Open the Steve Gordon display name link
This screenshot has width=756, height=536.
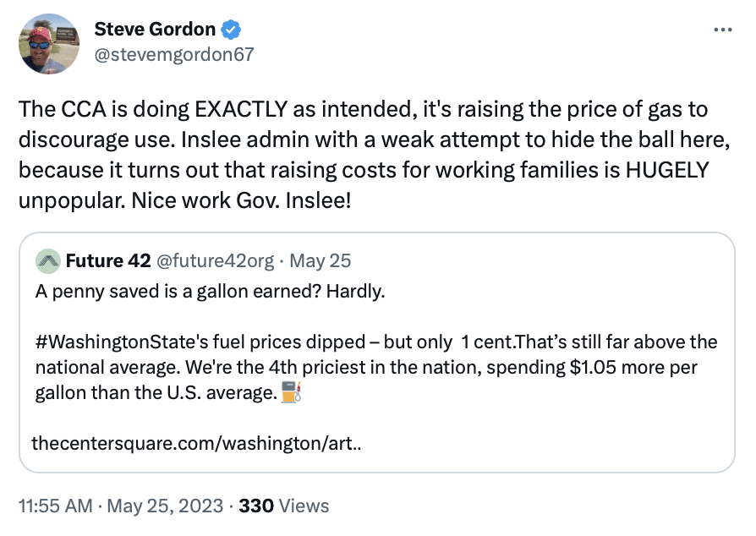click(x=155, y=30)
